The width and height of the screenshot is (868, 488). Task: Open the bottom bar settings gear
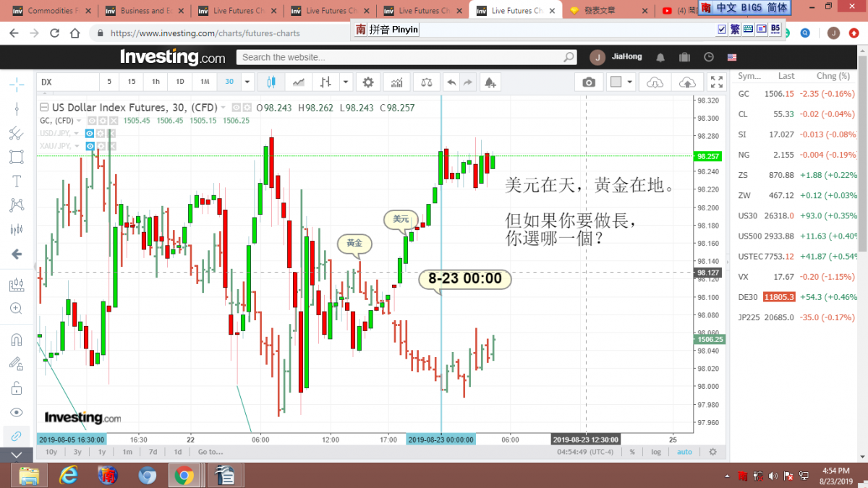[712, 452]
